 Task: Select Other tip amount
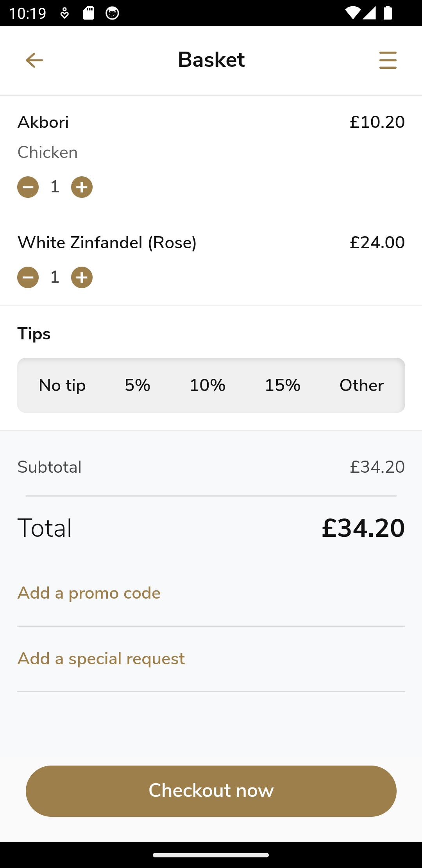tap(361, 386)
